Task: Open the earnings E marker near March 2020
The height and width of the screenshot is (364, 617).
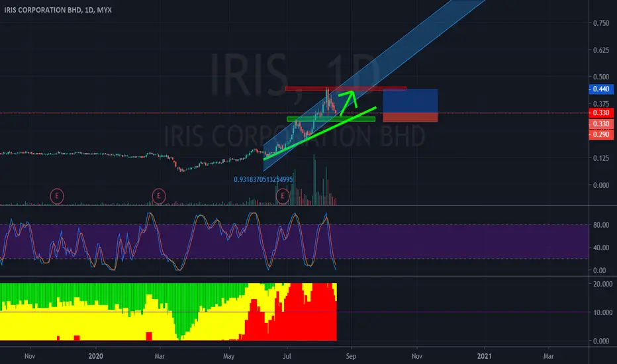Action: (159, 196)
